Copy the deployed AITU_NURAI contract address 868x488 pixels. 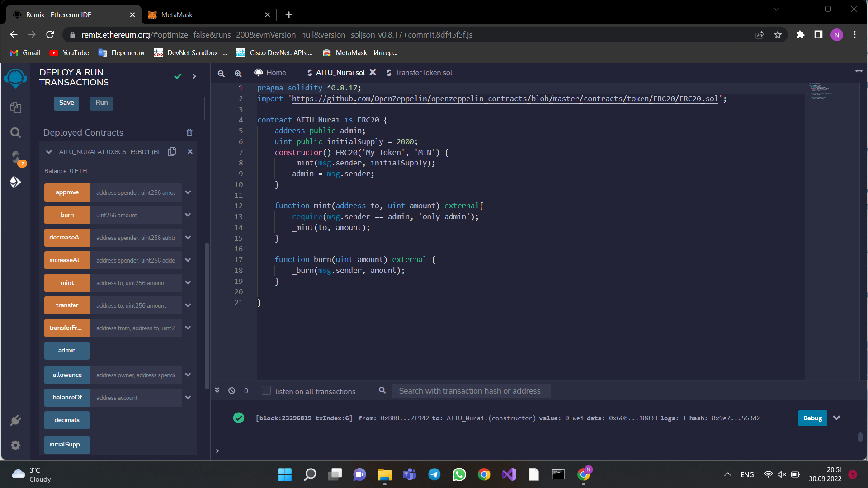tap(172, 152)
